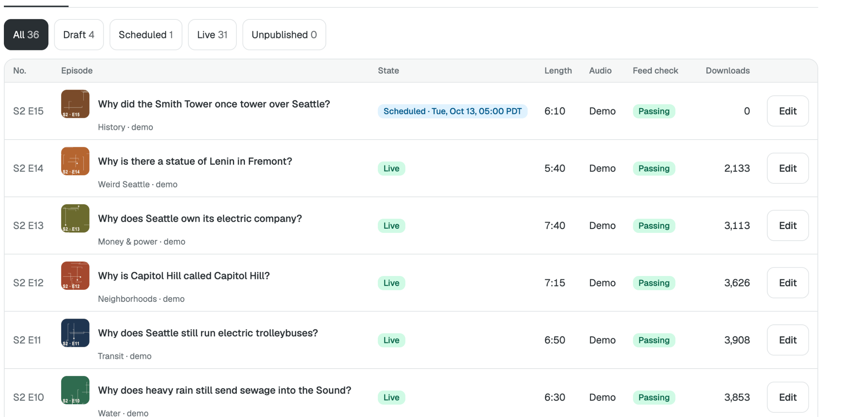Open "Why does heavy rain still send sewage into the Sound?"

(225, 390)
